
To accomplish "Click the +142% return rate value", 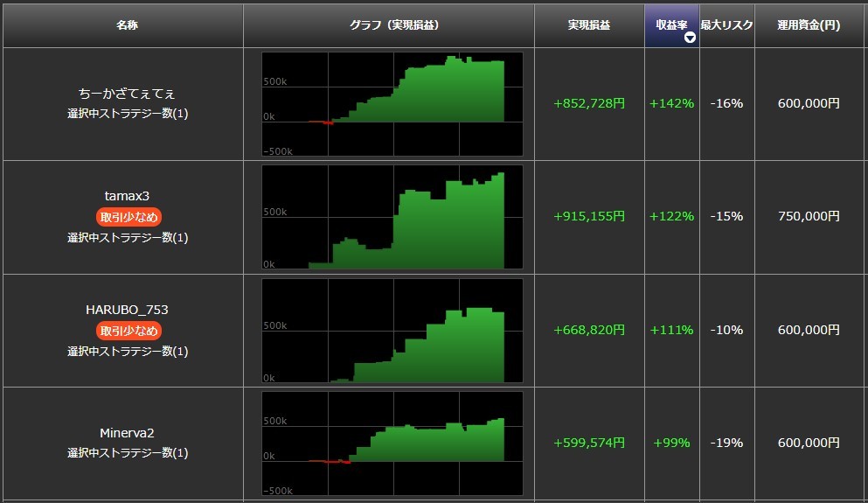I will click(x=671, y=103).
